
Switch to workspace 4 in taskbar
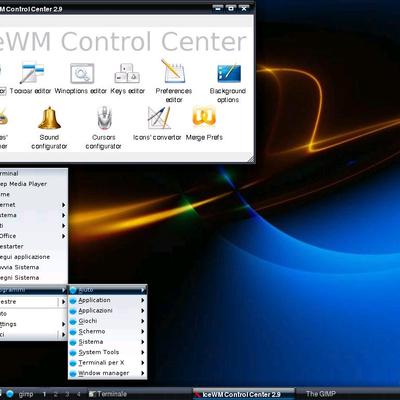click(79, 394)
